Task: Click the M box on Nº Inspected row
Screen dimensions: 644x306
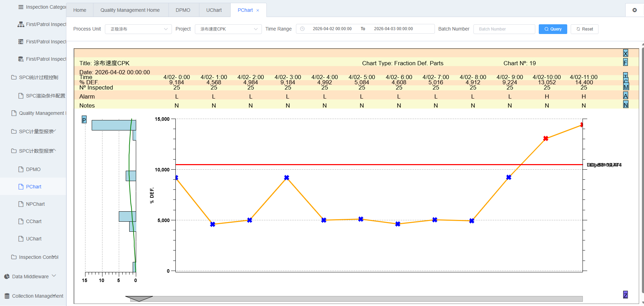Action: (x=626, y=87)
